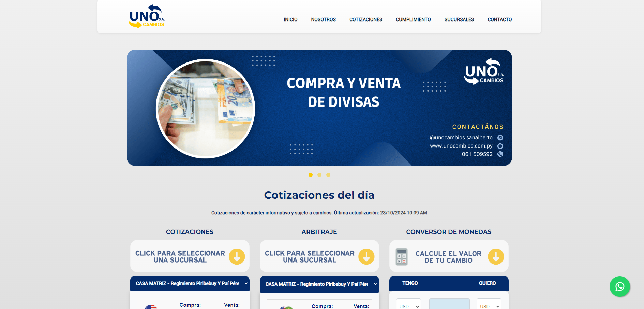Click the @unocambios.sanalberto handle text

tap(461, 138)
